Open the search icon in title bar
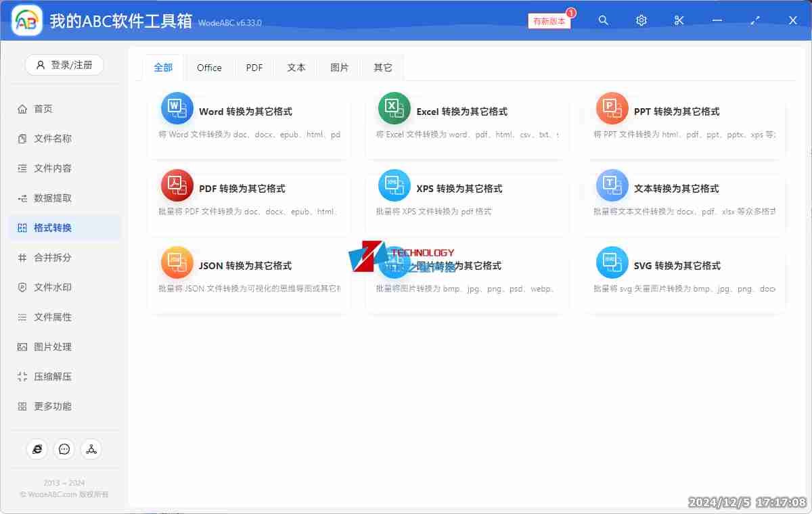Screen dimensions: 812x514 (x=603, y=20)
